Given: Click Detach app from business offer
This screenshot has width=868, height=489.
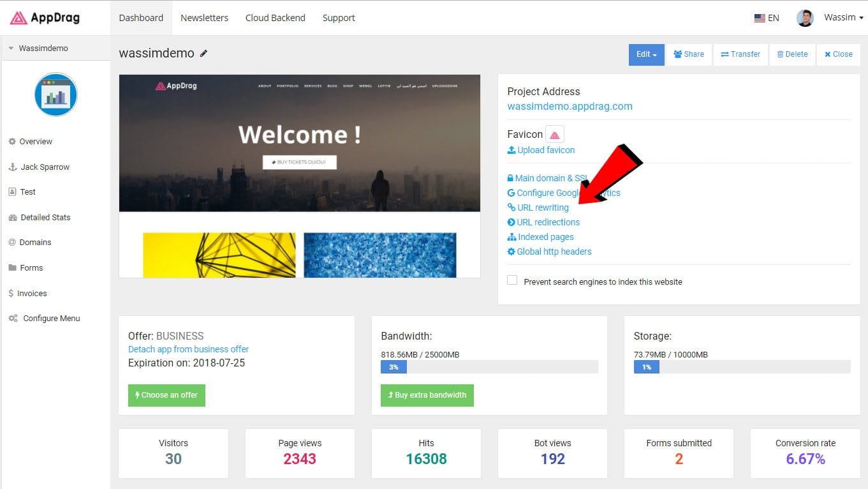Looking at the screenshot, I should pyautogui.click(x=188, y=349).
